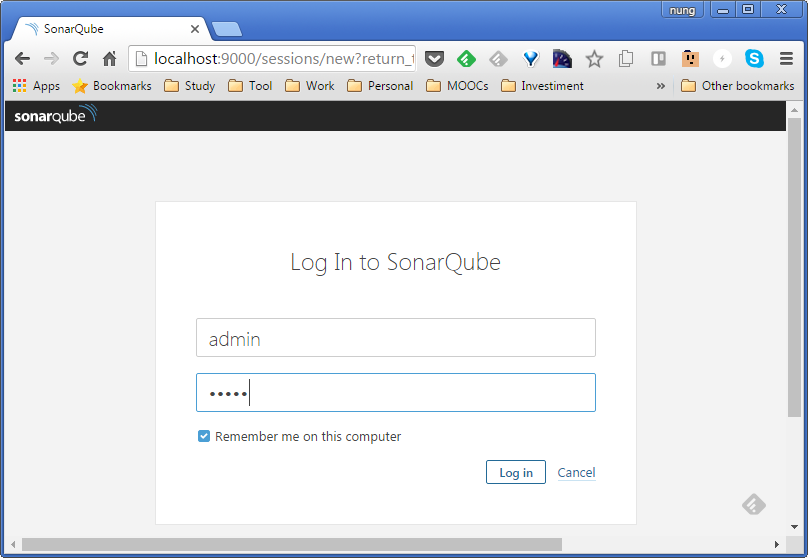
Task: Open the green Feedly extension icon
Action: (x=466, y=59)
